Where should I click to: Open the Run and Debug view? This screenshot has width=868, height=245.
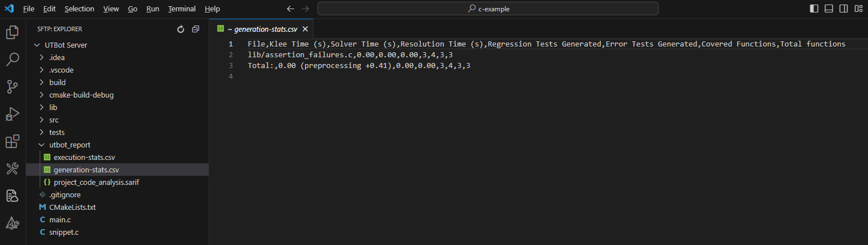click(x=12, y=114)
